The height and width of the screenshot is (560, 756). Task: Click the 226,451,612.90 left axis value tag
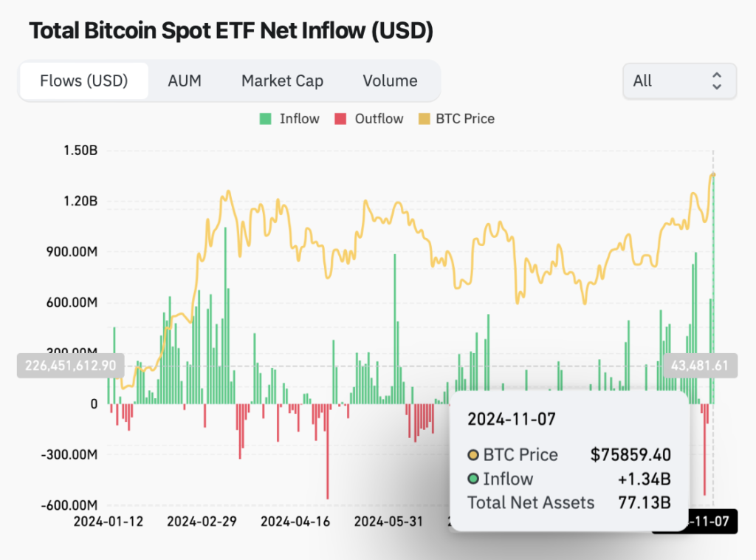[70, 366]
